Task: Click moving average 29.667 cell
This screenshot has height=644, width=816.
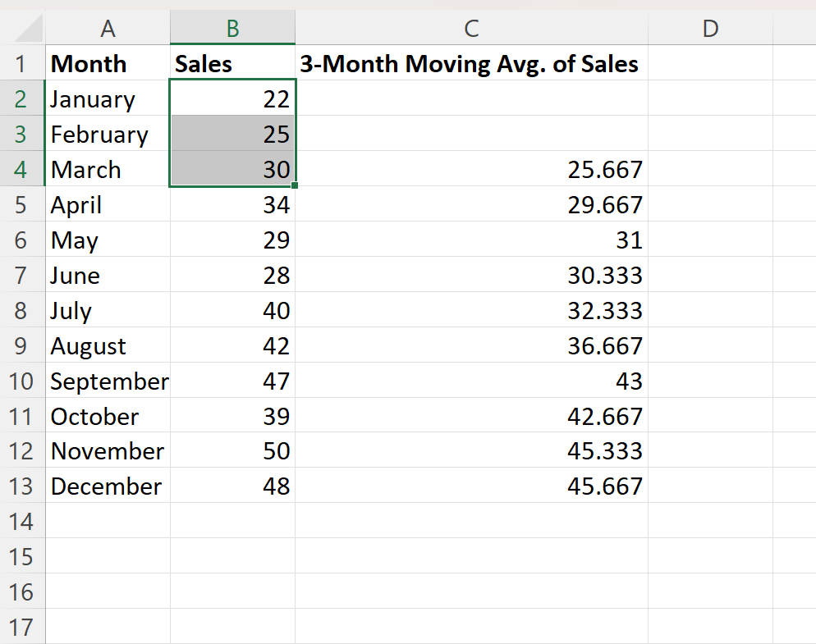Action: pos(471,204)
